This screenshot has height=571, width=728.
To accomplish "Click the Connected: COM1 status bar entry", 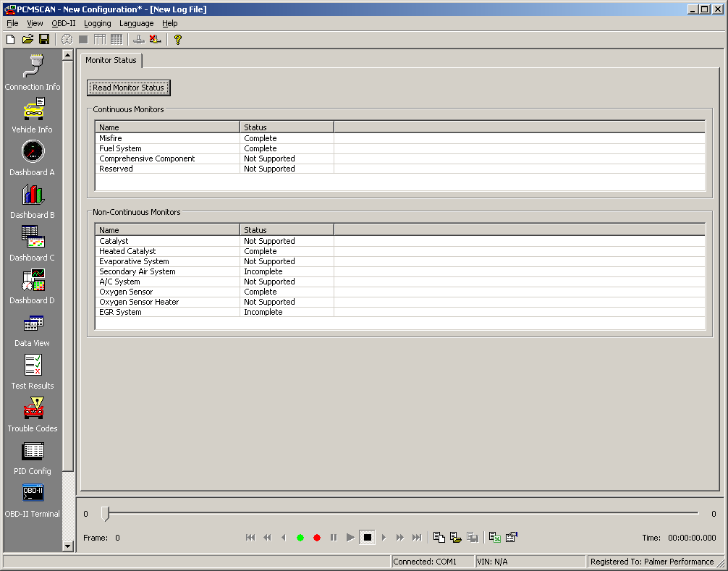I will (x=433, y=562).
